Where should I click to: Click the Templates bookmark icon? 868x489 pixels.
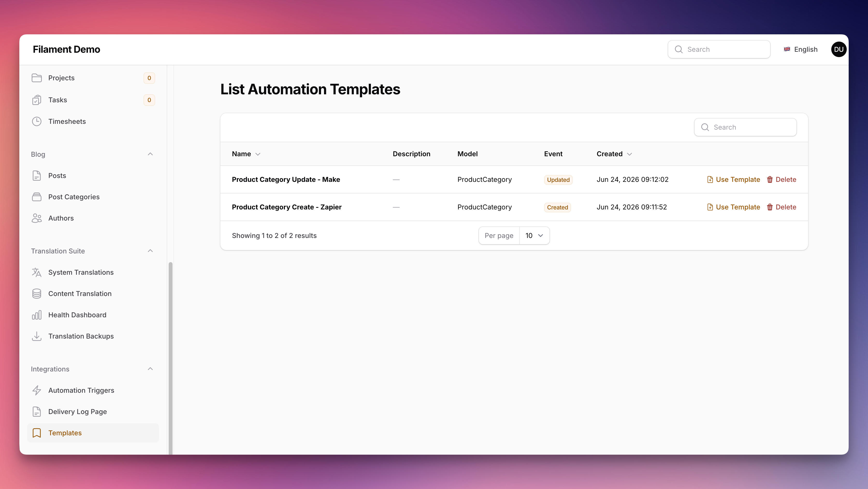(36, 433)
